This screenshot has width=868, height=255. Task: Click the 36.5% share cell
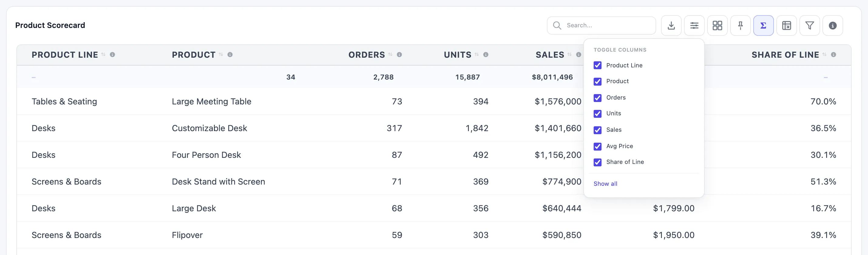(823, 128)
